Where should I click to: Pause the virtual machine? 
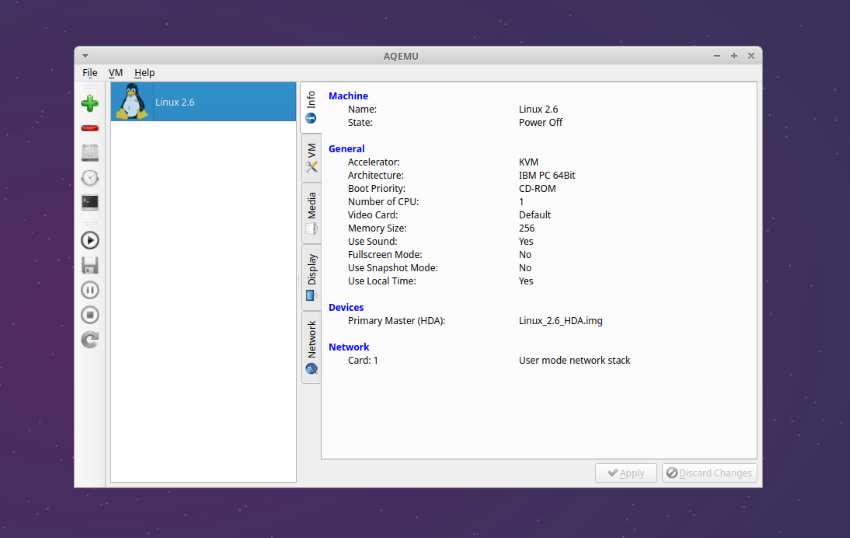click(x=90, y=290)
